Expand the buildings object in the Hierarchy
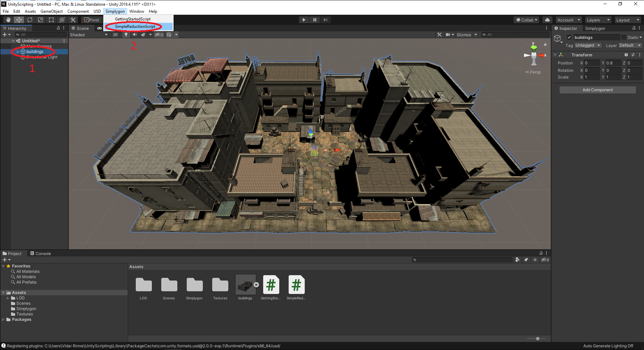 pos(18,52)
